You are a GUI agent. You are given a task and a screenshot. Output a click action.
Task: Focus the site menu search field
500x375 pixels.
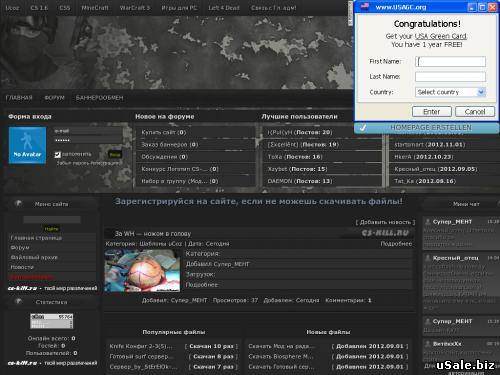pyautogui.click(x=52, y=219)
